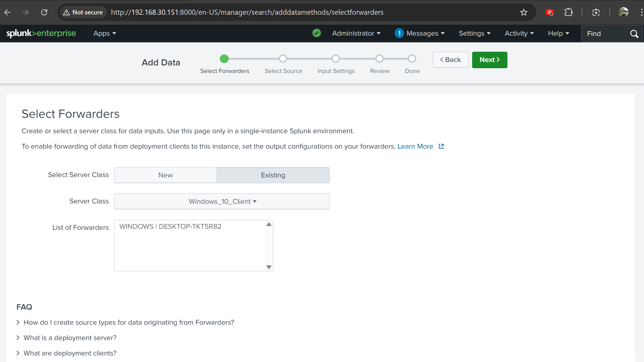Screen dimensions: 644x362
Task: Click the search magnifier icon in Find box
Action: [x=634, y=34]
